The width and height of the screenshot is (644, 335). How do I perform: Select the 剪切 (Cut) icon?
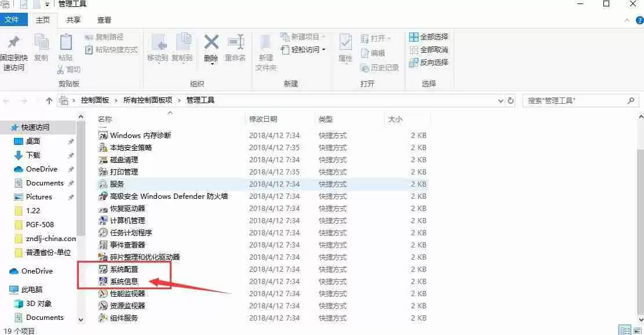point(60,70)
